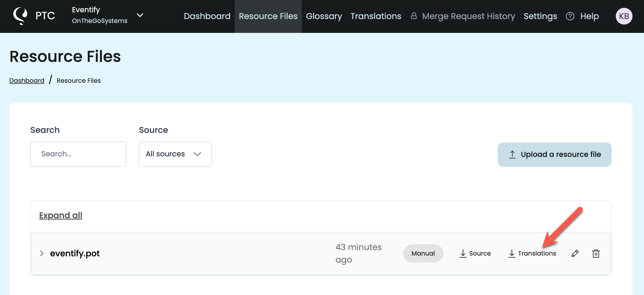Delete eventify.pot via the trash icon
This screenshot has width=644, height=295.
coord(596,253)
